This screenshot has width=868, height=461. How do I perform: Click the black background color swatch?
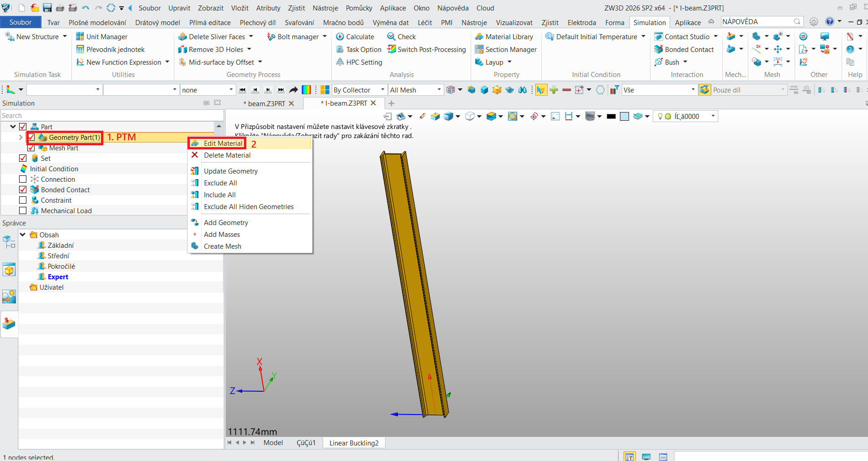(611, 116)
